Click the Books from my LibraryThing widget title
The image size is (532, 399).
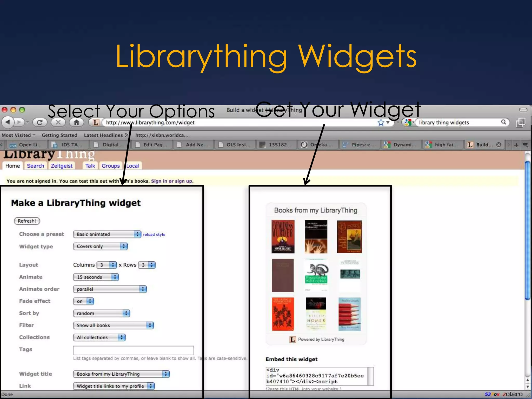[316, 210]
